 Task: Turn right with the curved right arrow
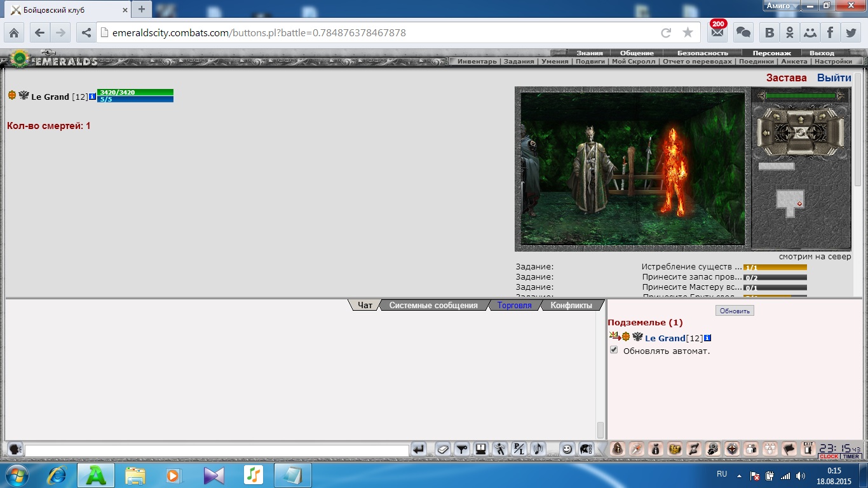click(x=822, y=116)
